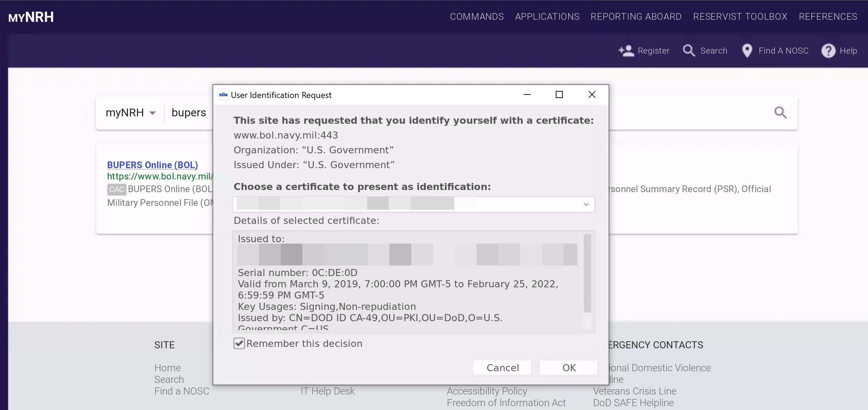Click the IT Help Desk footer link
The width and height of the screenshot is (868, 410).
327,391
